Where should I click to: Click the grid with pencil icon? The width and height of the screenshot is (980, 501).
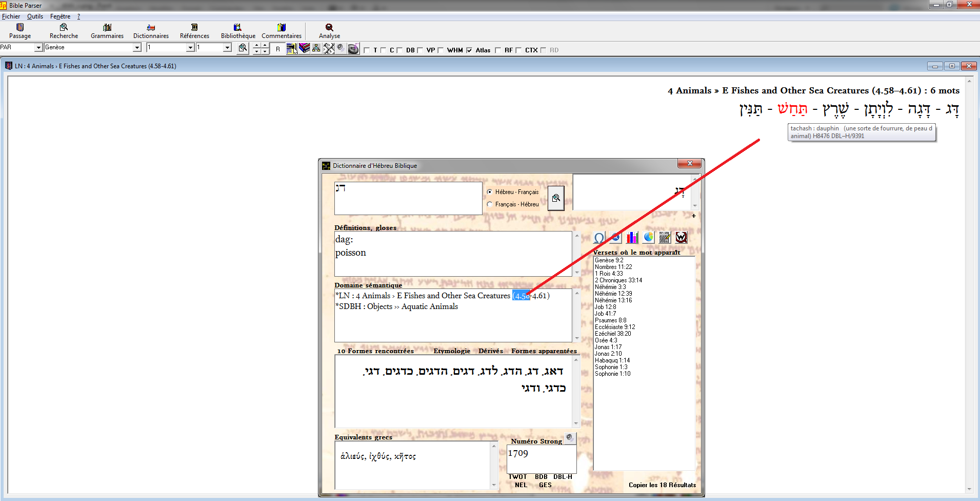(x=665, y=237)
